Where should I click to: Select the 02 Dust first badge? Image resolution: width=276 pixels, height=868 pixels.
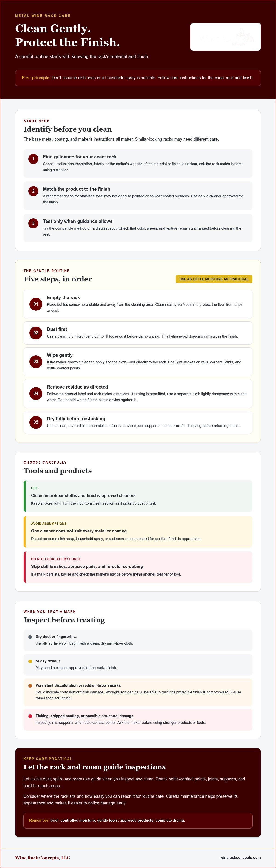click(x=36, y=333)
